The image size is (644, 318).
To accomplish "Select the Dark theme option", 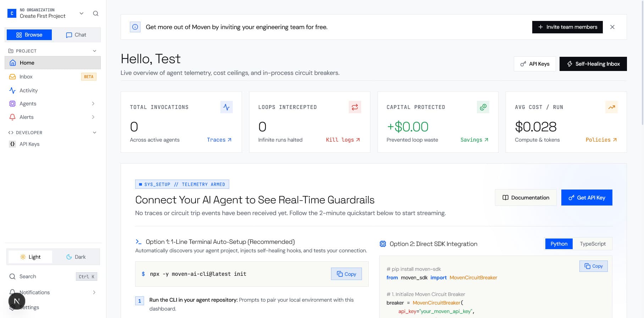I will tap(76, 257).
